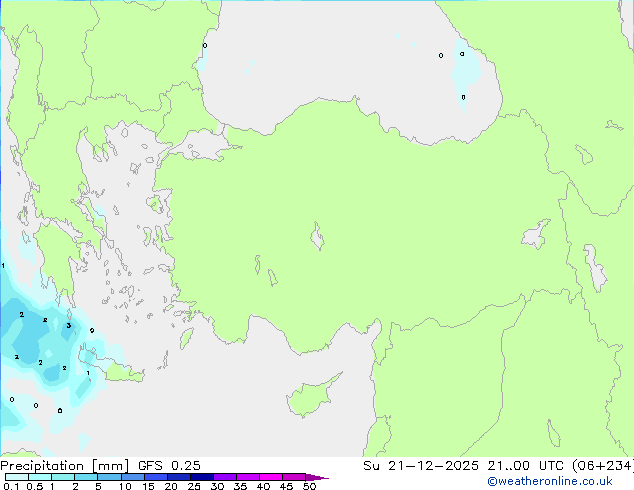The height and width of the screenshot is (490, 634).
Task: Click the 'Precipitation [mm]' title text
Action: pyautogui.click(x=65, y=466)
